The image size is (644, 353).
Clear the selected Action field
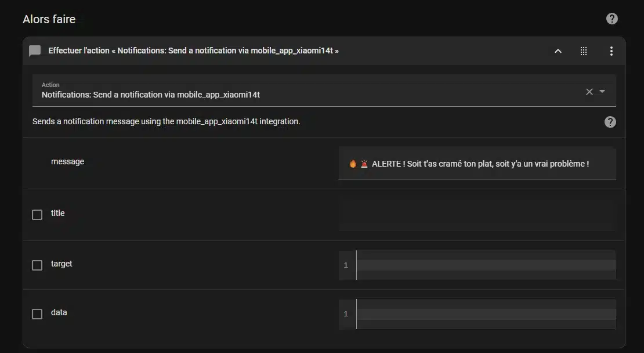(x=589, y=92)
